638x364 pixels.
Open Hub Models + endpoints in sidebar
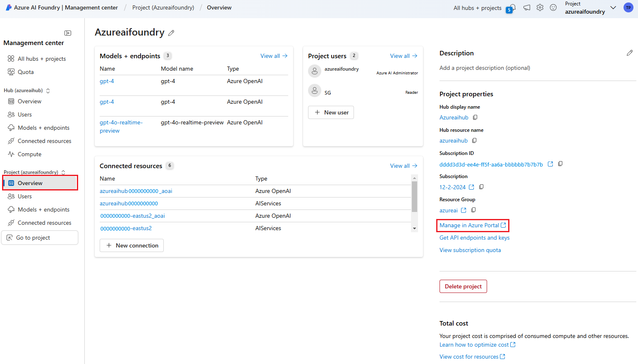click(43, 128)
